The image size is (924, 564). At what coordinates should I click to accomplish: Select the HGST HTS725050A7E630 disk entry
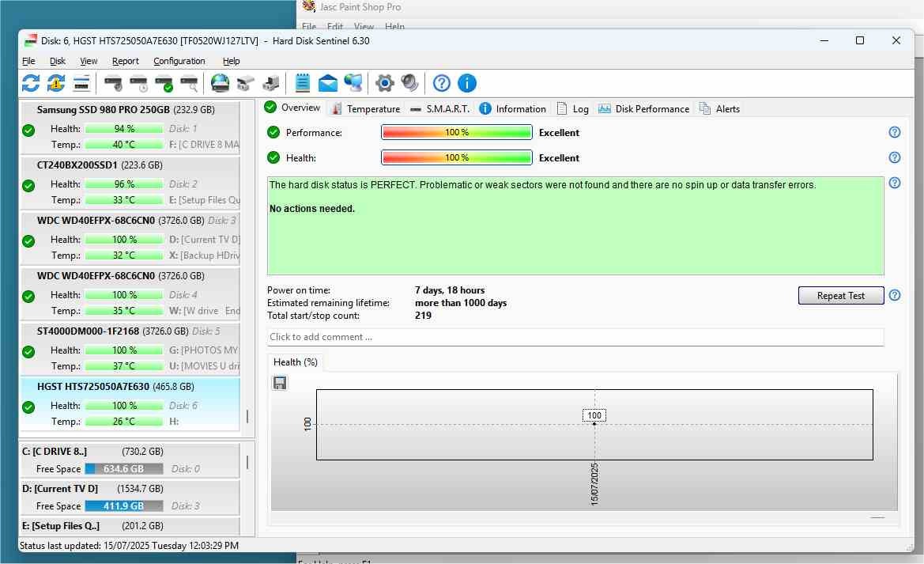point(130,404)
